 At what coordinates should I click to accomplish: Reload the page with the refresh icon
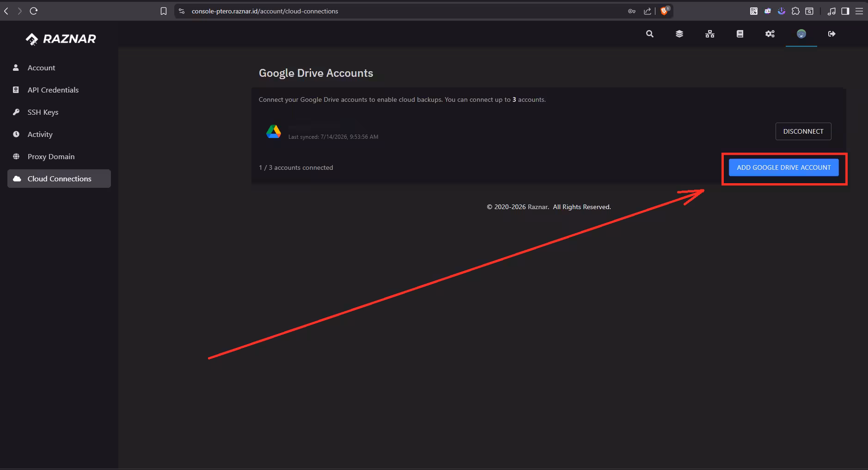pos(34,11)
